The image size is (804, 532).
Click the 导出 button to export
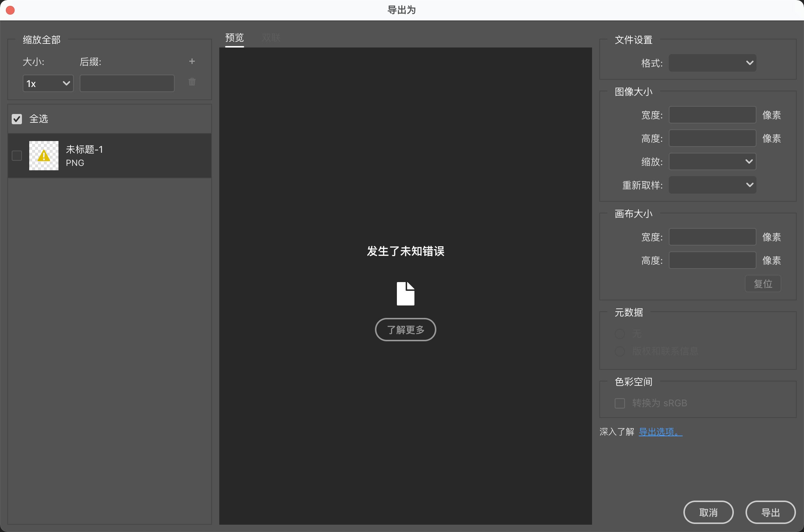(x=770, y=512)
